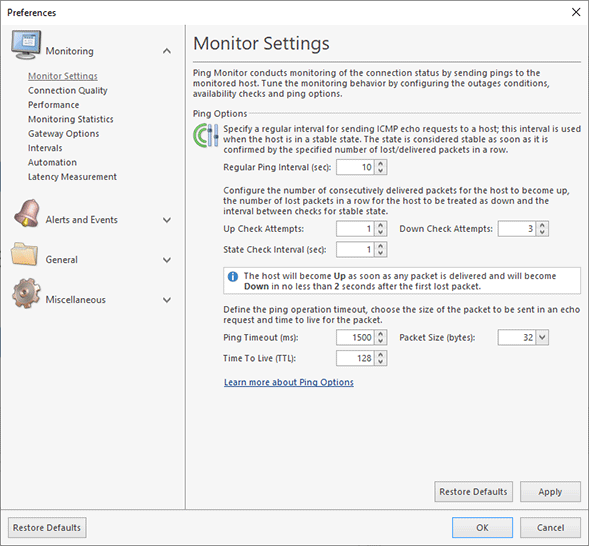Viewport: 589px width, 546px height.
Task: Select Monitor Settings in the sidebar
Action: [63, 76]
